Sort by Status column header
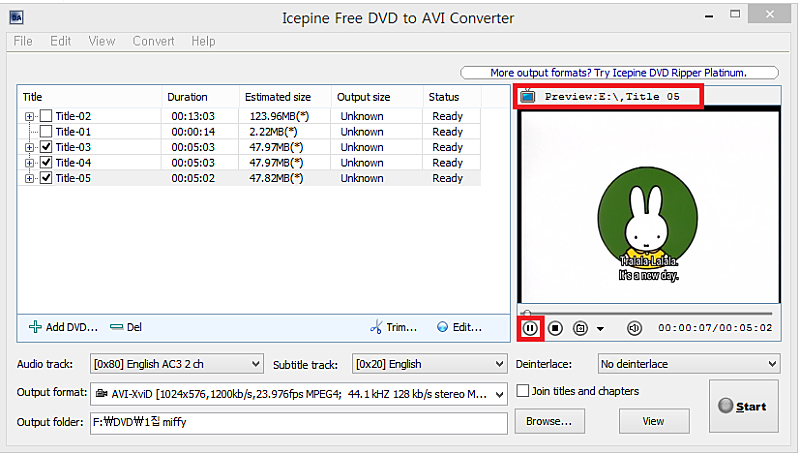The height and width of the screenshot is (454, 800). click(452, 97)
